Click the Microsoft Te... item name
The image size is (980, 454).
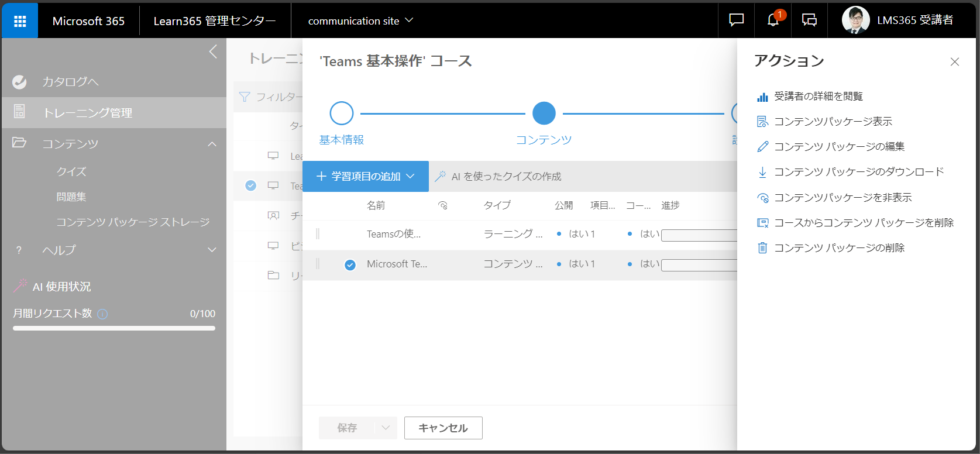[x=397, y=264]
